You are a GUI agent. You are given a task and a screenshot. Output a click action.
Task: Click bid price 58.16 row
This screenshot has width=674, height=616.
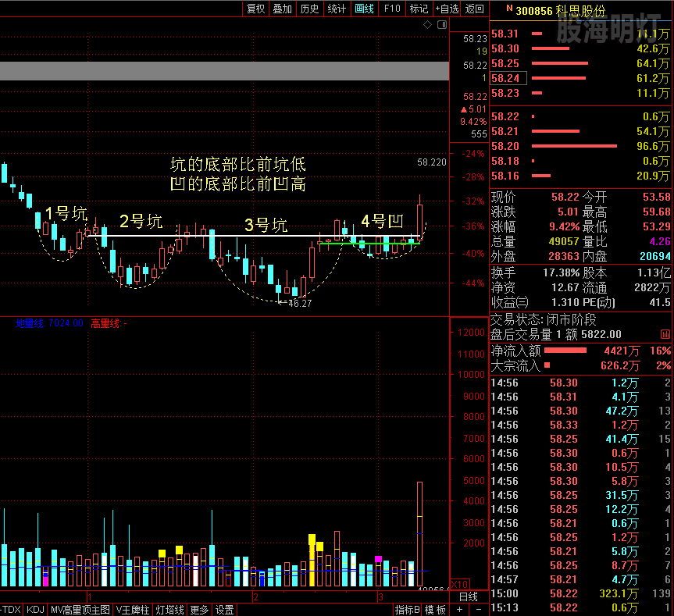tap(579, 176)
